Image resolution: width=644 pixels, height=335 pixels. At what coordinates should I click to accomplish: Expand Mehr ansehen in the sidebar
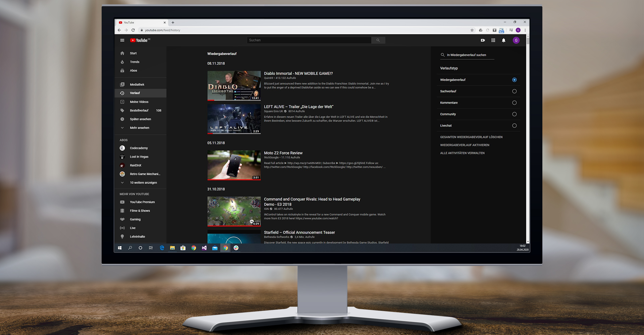coord(141,128)
